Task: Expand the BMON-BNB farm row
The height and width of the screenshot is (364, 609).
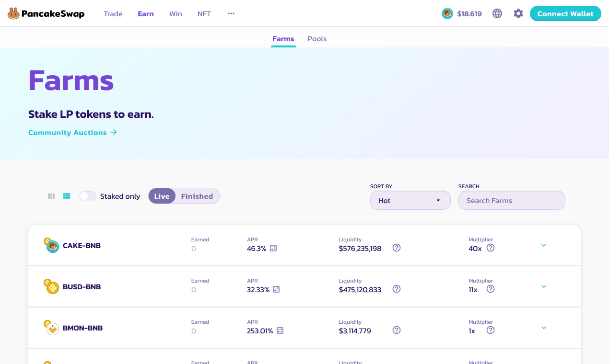Action: (x=544, y=328)
